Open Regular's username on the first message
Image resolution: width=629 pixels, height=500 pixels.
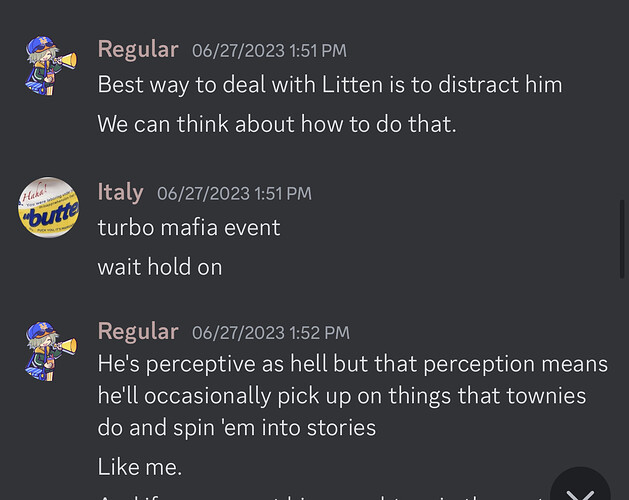click(138, 50)
